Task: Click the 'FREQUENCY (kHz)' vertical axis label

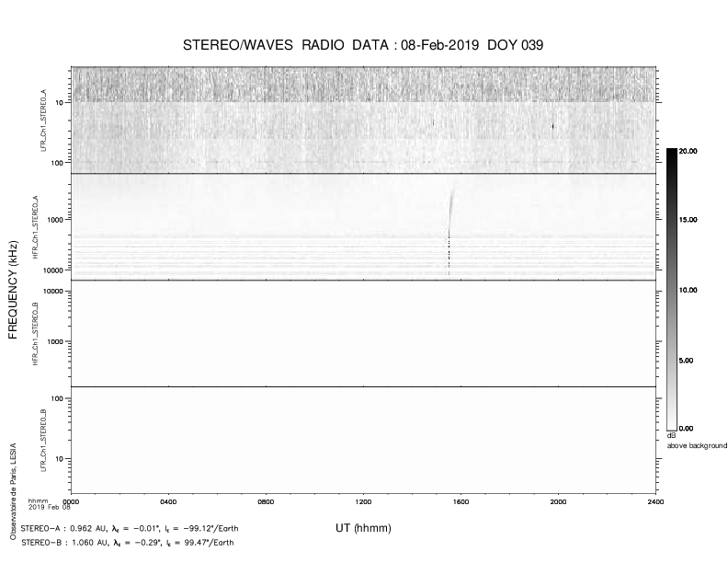Action: point(13,290)
